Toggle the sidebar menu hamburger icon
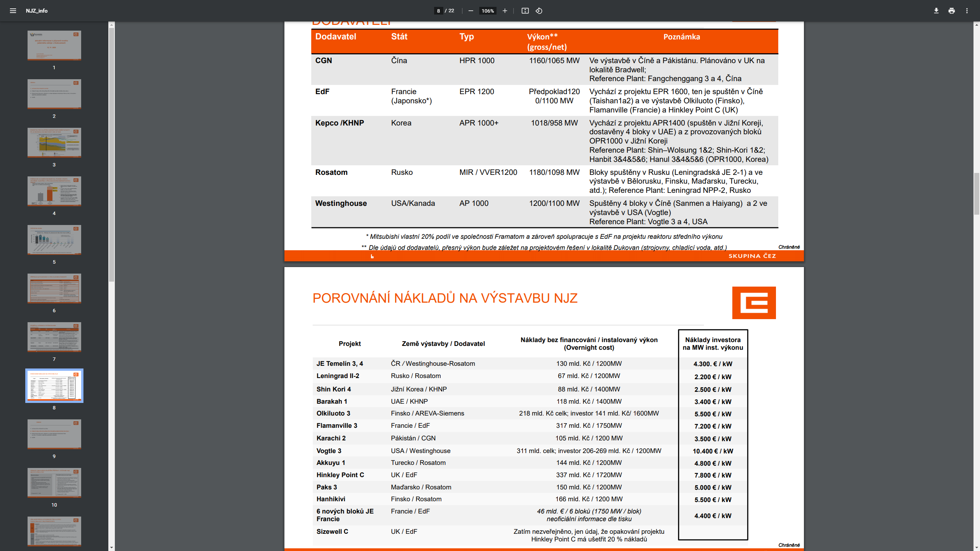The image size is (980, 551). tap(13, 11)
